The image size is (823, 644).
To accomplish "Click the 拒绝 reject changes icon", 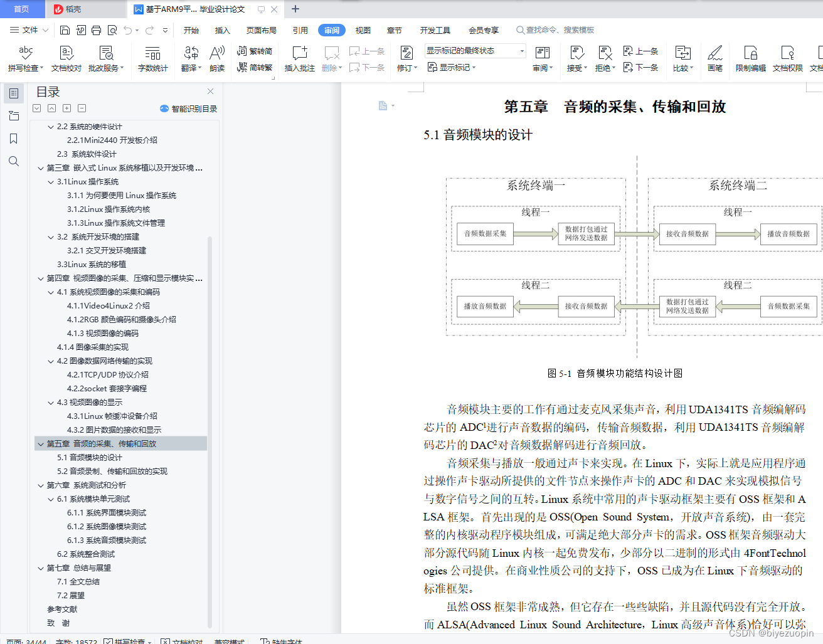I will coord(605,58).
